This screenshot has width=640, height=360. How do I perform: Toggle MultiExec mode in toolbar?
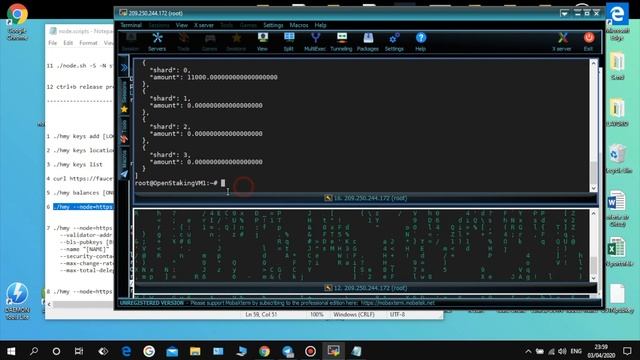[315, 42]
